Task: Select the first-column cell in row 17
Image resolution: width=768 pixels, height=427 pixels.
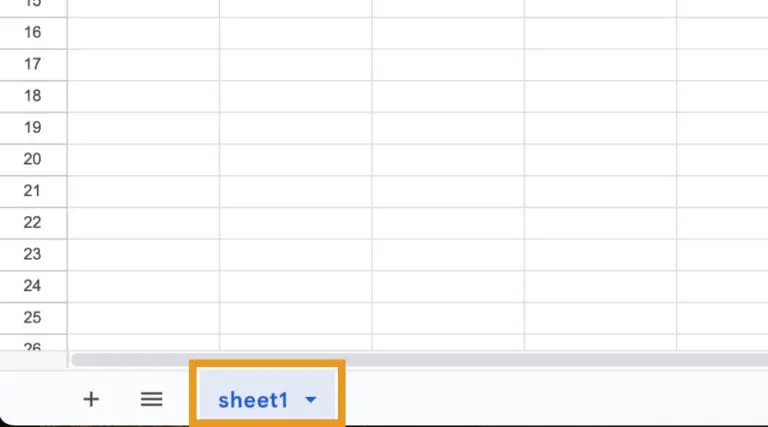Action: tap(143, 64)
